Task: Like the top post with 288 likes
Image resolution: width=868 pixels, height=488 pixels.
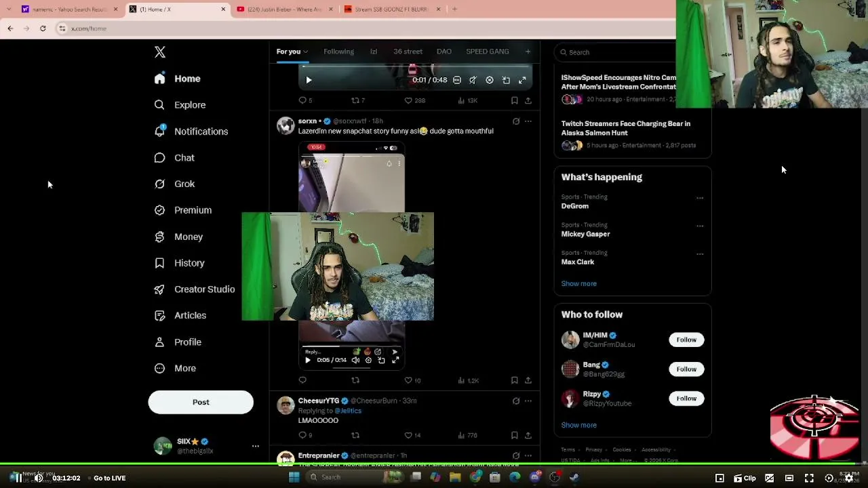Action: pos(408,100)
